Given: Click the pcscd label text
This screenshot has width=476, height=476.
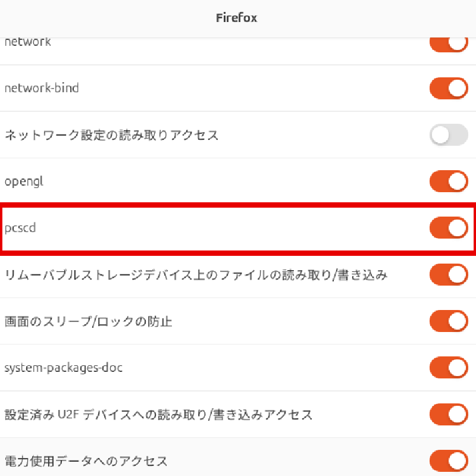Looking at the screenshot, I should [20, 228].
